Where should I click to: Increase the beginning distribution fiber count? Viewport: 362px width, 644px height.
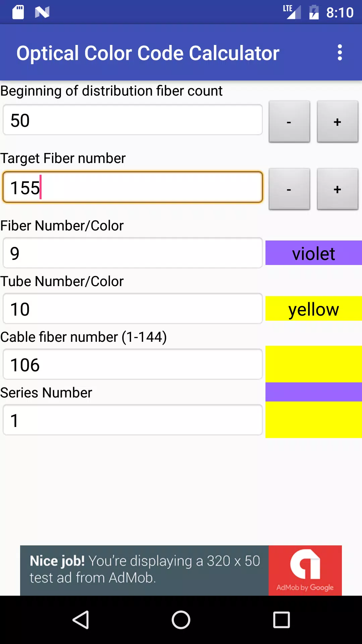point(338,122)
